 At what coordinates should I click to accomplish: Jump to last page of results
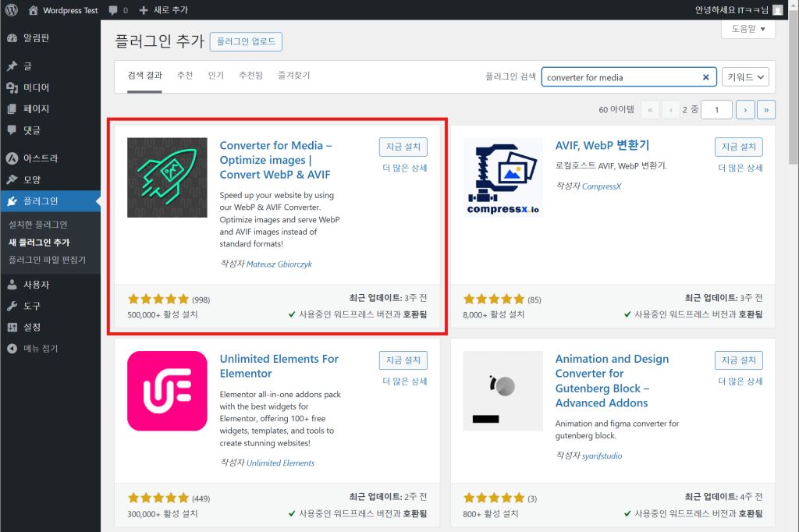click(766, 110)
